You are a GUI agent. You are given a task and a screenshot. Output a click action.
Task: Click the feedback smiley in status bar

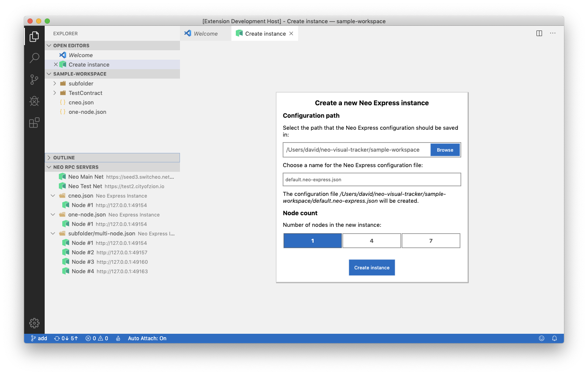pos(542,338)
